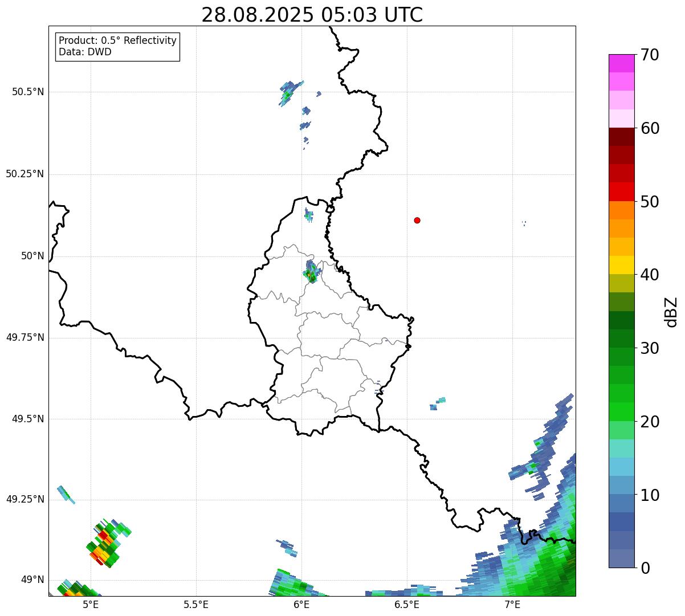Click the colorbar 60 tick label
This screenshot has height=616, width=685.
tap(650, 128)
